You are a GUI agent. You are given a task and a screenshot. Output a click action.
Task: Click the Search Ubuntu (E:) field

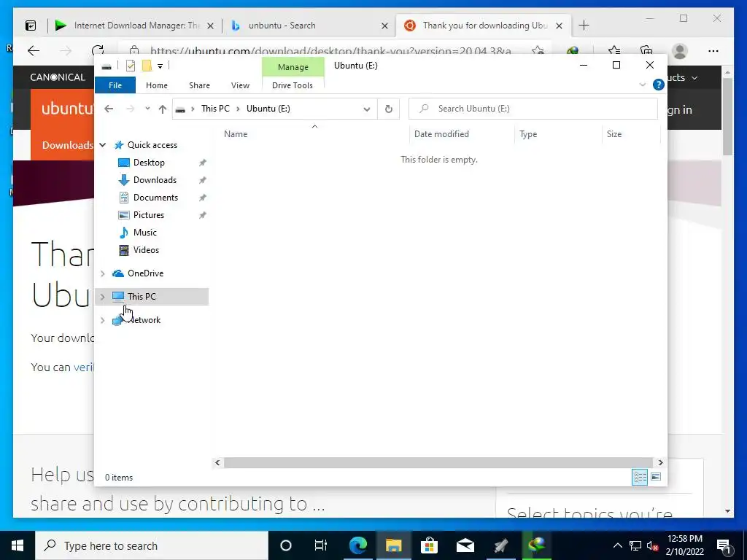coord(533,109)
